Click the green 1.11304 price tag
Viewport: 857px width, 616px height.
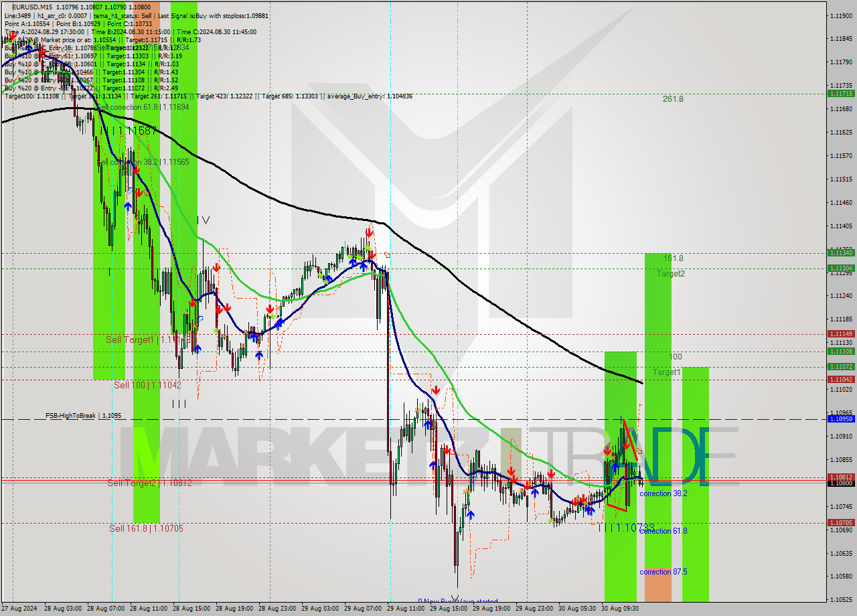pyautogui.click(x=841, y=268)
